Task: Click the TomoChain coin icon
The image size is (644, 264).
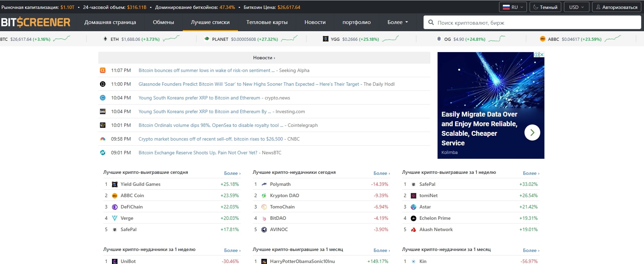Action: tap(264, 207)
